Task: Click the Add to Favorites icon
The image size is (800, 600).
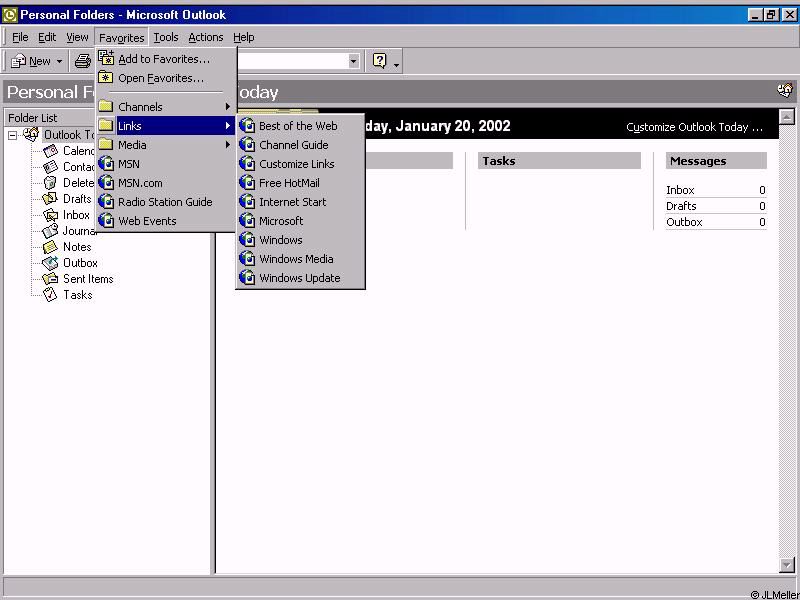Action: tap(106, 58)
